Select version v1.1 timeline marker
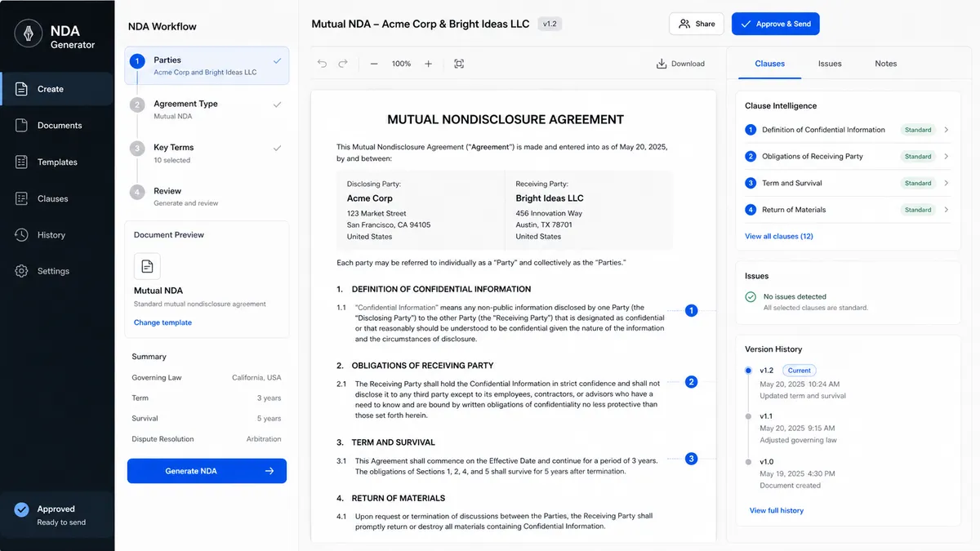 (748, 416)
